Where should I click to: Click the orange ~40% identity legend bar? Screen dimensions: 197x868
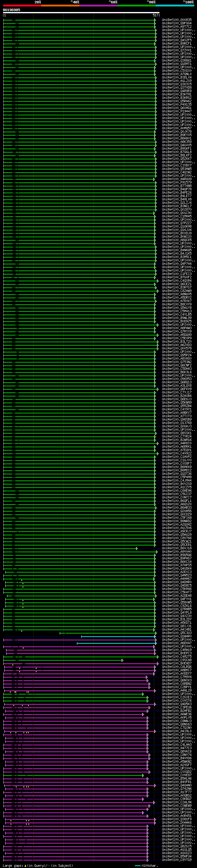pos(60,6)
